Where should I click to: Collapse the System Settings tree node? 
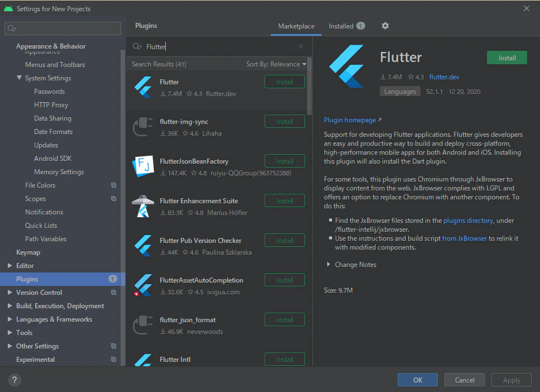(x=20, y=78)
